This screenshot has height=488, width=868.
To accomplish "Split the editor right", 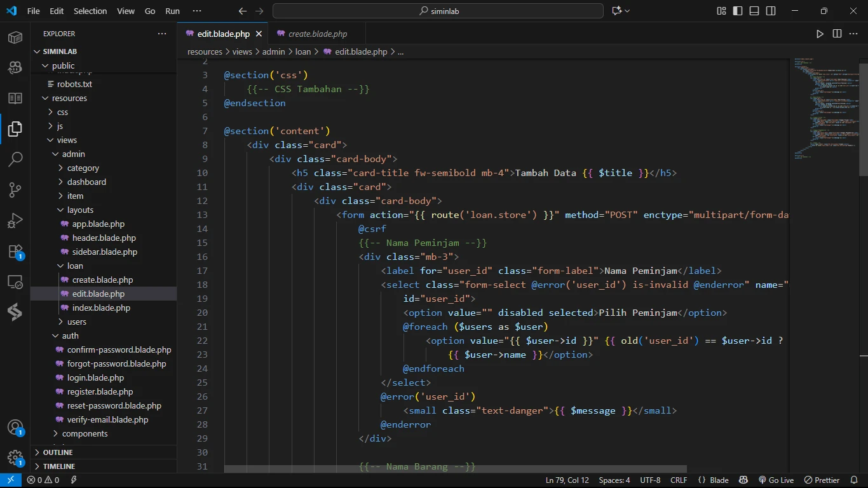I will tap(837, 34).
